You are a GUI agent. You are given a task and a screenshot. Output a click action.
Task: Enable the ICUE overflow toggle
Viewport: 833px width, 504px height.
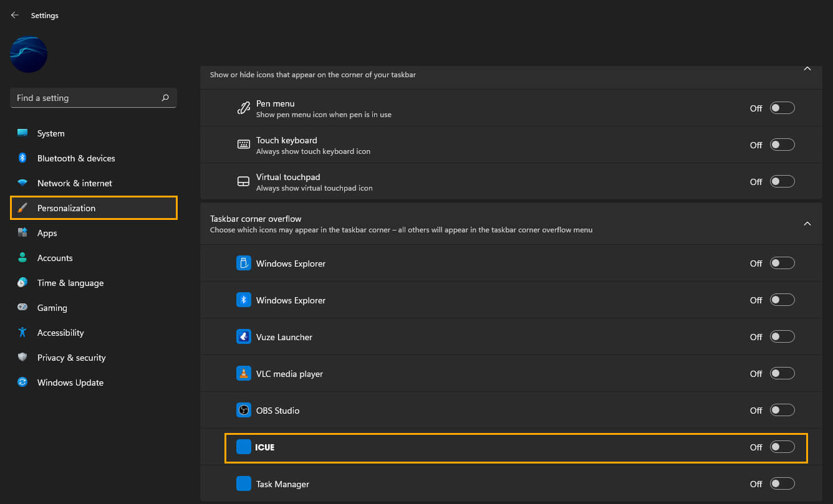(x=782, y=447)
